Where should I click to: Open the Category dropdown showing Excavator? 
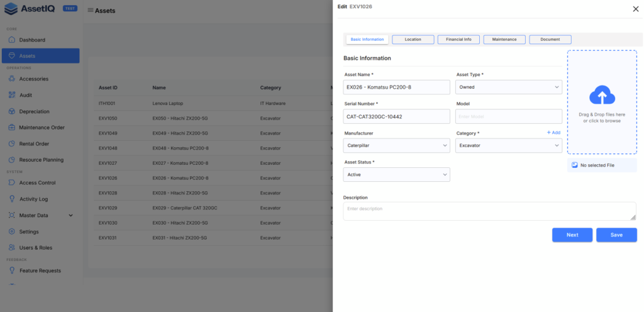508,145
